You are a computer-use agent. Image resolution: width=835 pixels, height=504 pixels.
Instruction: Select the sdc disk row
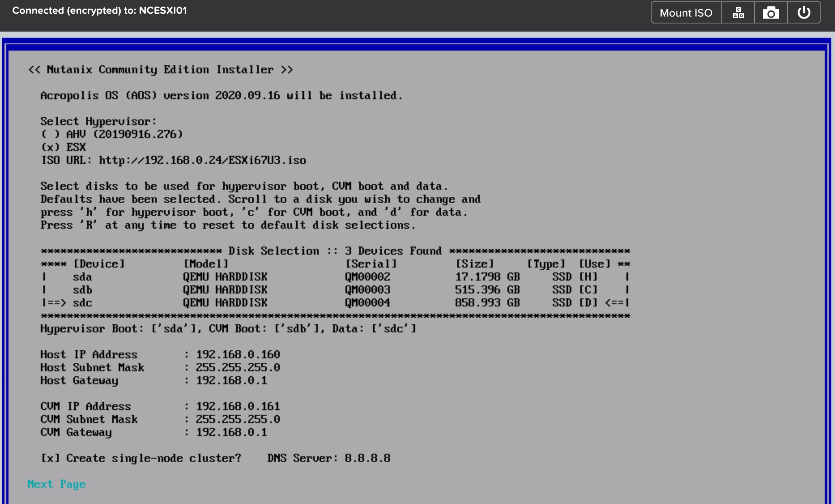[x=335, y=303]
